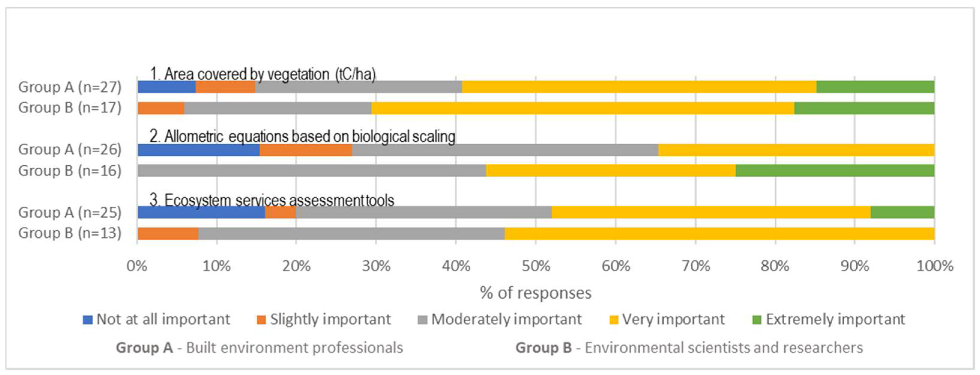Click the % of responses axis title
The height and width of the screenshot is (375, 980).
[536, 293]
